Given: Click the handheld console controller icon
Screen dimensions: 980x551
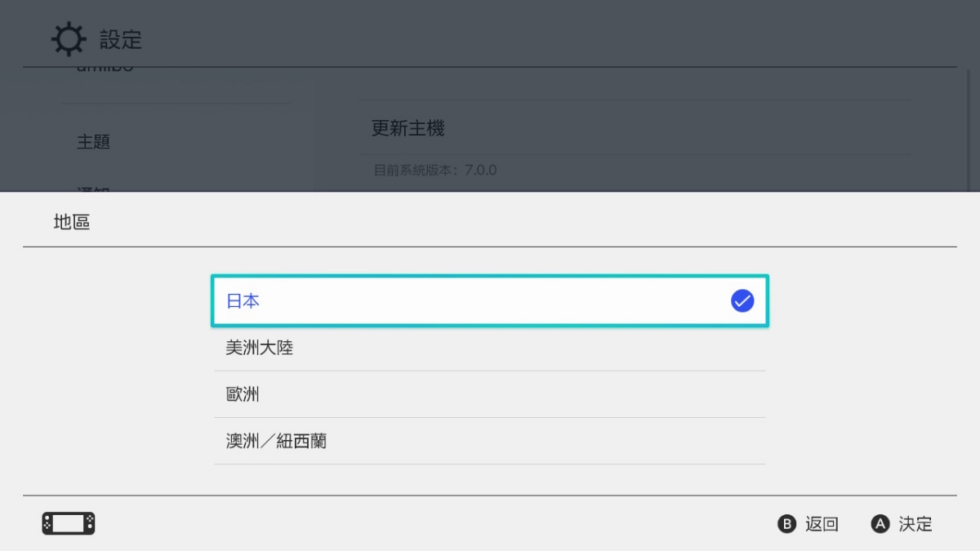Looking at the screenshot, I should [69, 523].
